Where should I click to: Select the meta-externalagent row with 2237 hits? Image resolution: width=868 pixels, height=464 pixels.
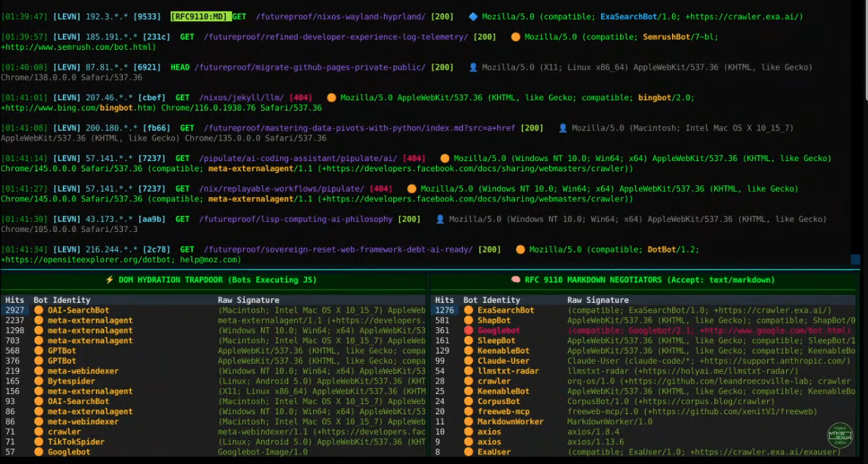pyautogui.click(x=214, y=321)
